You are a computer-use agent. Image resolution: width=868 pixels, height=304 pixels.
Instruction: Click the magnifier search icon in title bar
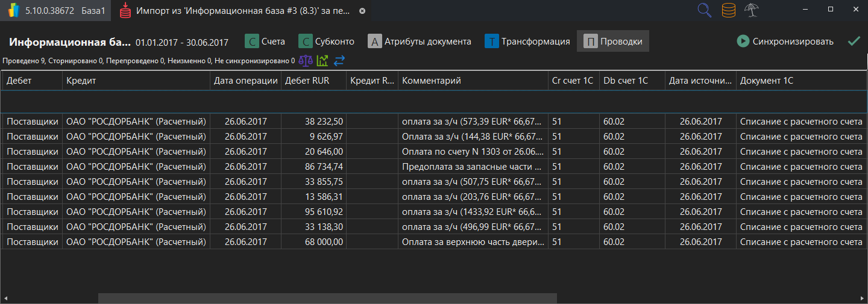pos(704,10)
